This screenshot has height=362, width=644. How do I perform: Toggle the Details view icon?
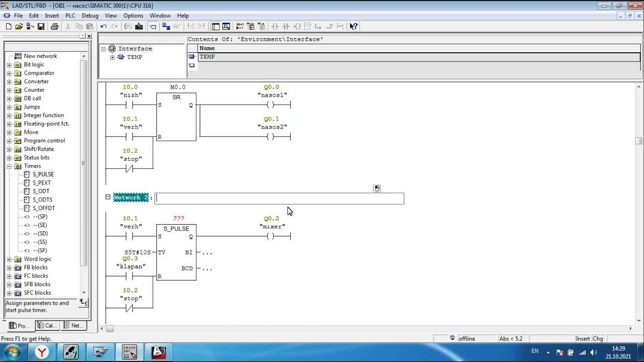click(226, 27)
